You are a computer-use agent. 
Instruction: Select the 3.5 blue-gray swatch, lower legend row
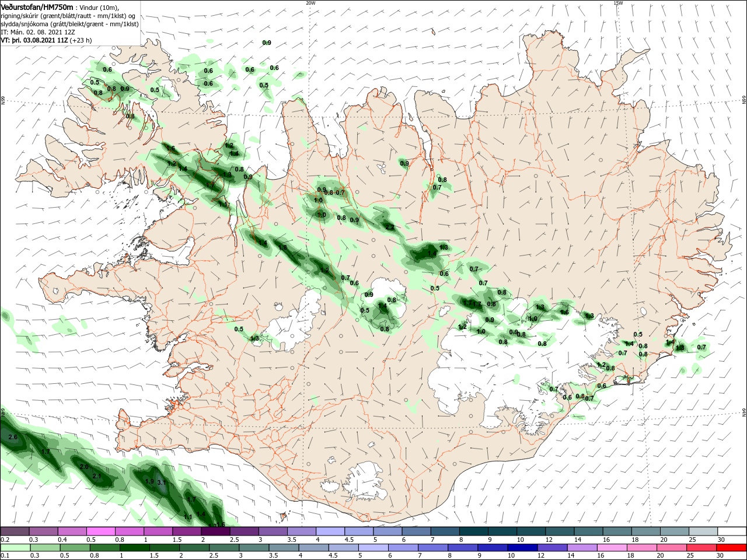coord(284,548)
